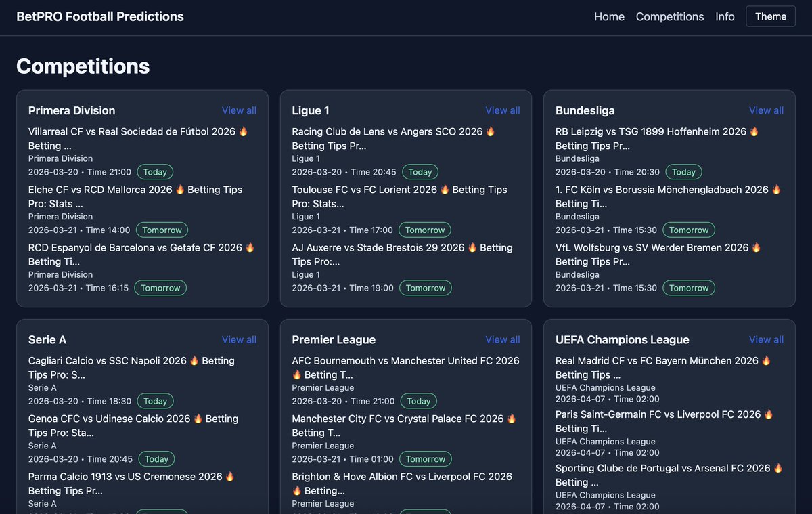The image size is (812, 514).
Task: Open 1. FC Köln vs Mönchengladbach match
Action: [x=669, y=196]
